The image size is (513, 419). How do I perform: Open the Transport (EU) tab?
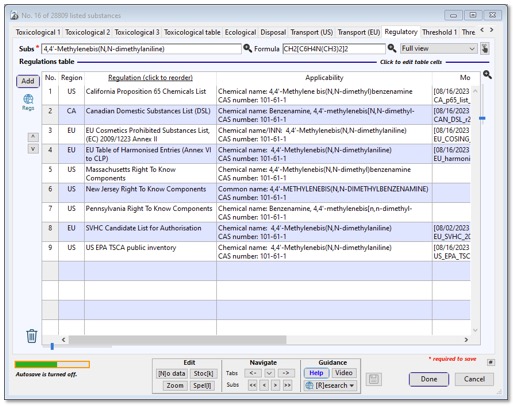point(359,32)
